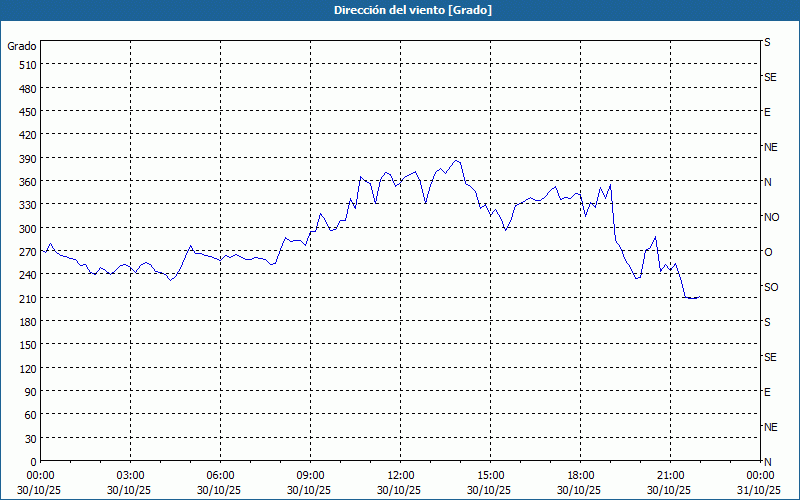Pick the "360" degree axis label
The height and width of the screenshot is (500, 800).
tap(29, 182)
